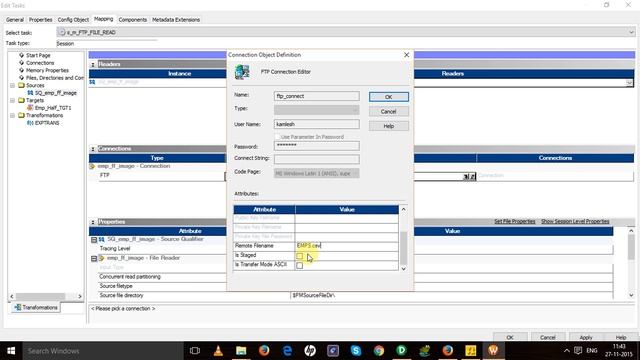Screen dimensions: 640x360
Task: Edit the connection Name field
Action: 317,96
